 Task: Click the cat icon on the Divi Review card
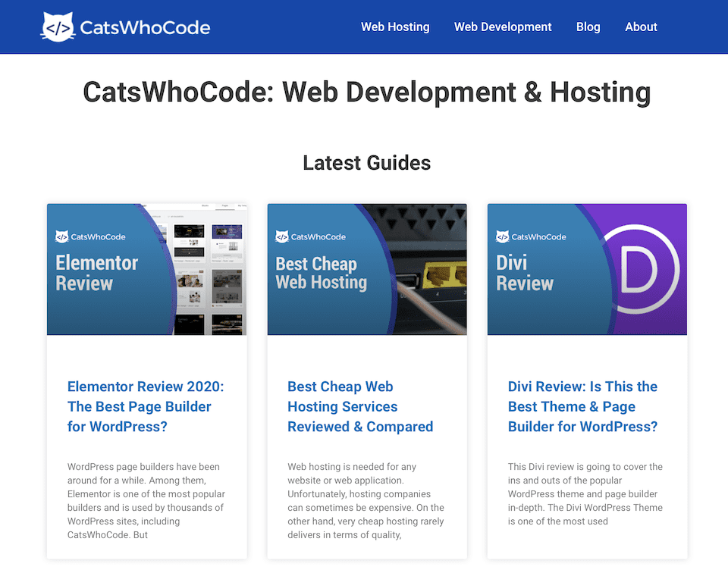point(501,236)
